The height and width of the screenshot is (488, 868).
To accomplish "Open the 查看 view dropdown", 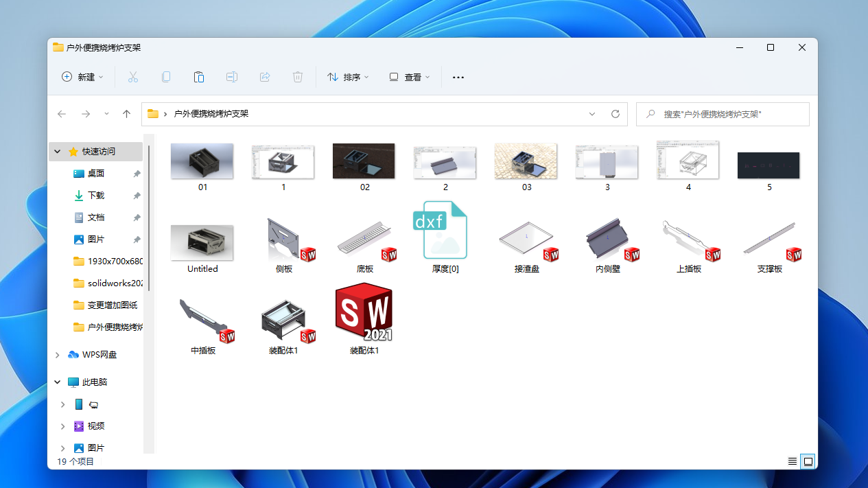I will pyautogui.click(x=410, y=77).
